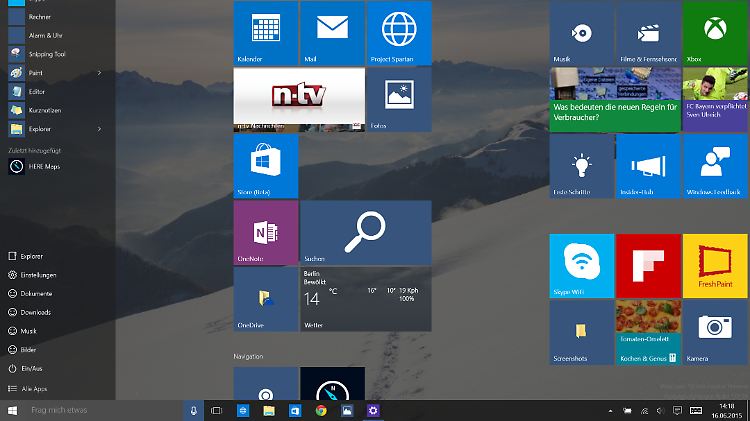Open the Erste Schritte tile
Screen dimensions: 750x421
click(581, 166)
